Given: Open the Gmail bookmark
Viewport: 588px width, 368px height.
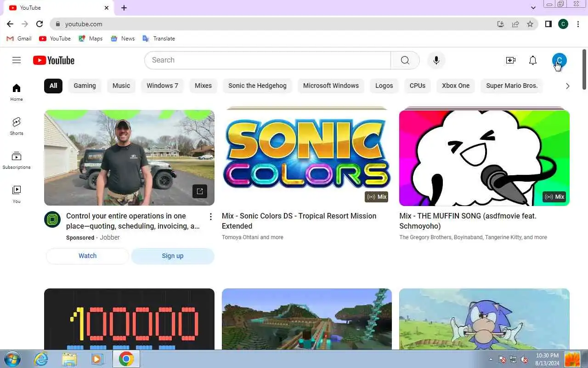Looking at the screenshot, I should [19, 39].
